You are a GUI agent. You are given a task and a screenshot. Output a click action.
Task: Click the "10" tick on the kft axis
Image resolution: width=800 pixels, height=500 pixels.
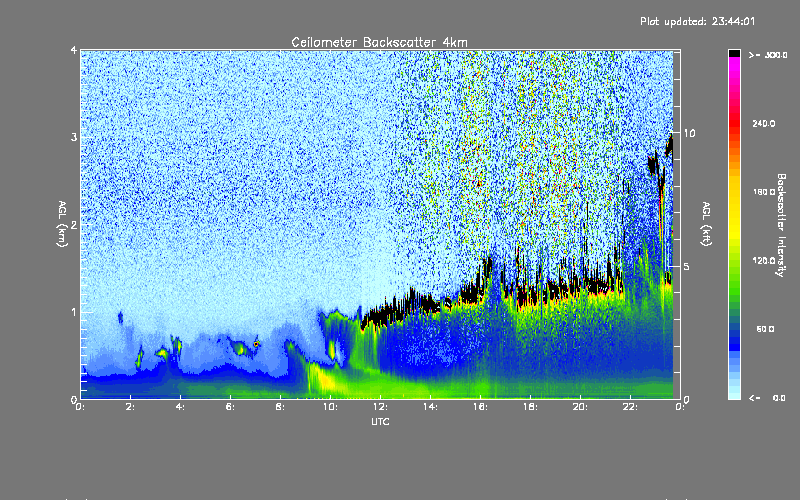(689, 133)
